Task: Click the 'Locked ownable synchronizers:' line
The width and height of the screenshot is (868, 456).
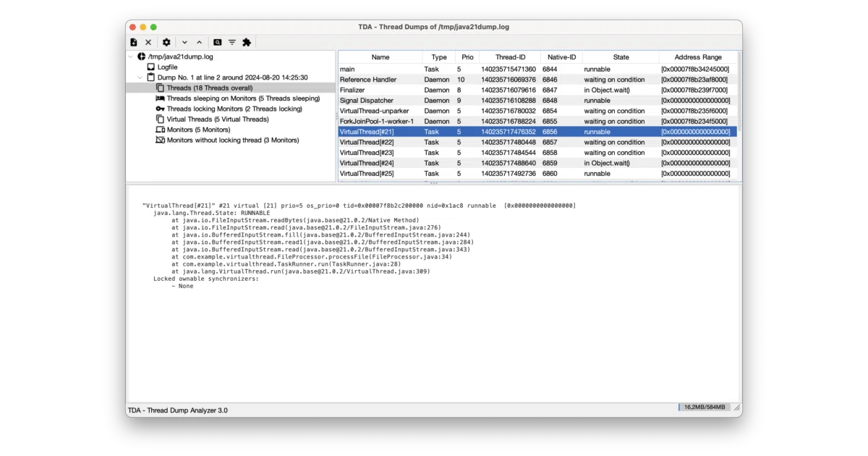Action: (206, 279)
